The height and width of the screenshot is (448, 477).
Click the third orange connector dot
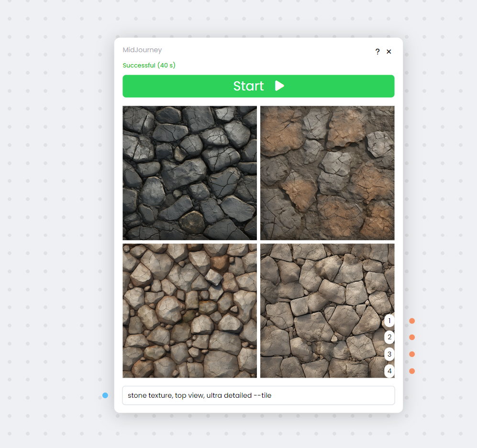point(412,354)
